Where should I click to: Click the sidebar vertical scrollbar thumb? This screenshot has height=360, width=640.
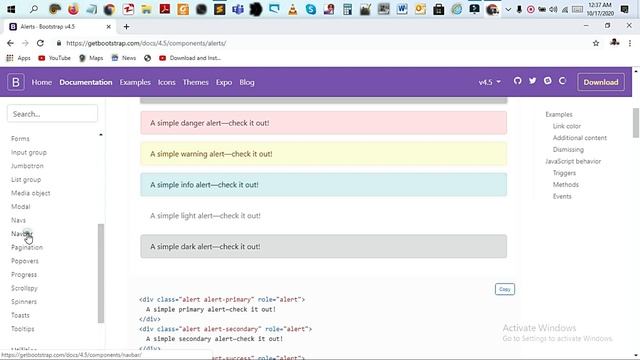101,273
